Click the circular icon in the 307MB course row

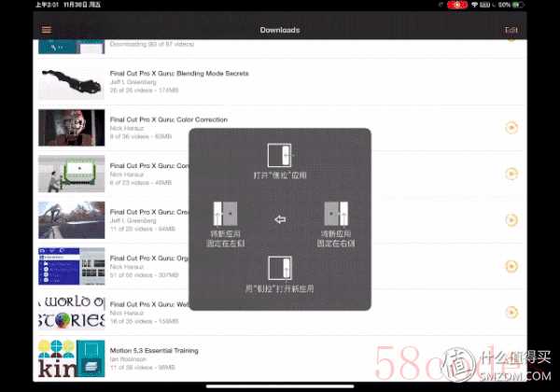tap(511, 266)
